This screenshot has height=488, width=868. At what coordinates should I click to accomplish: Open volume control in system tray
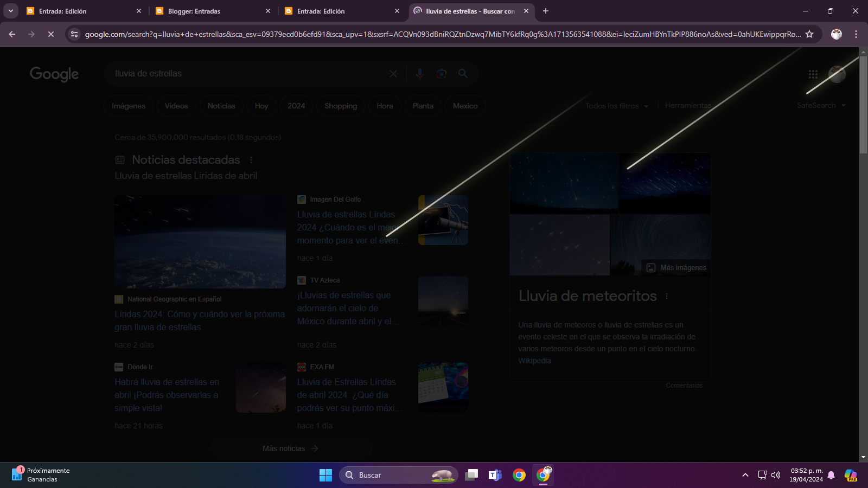click(776, 475)
